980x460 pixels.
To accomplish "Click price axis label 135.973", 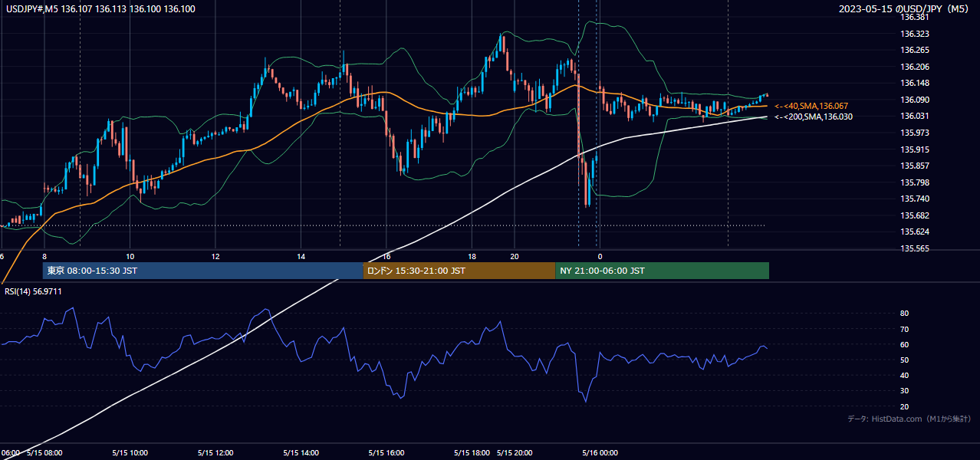I will pos(915,133).
